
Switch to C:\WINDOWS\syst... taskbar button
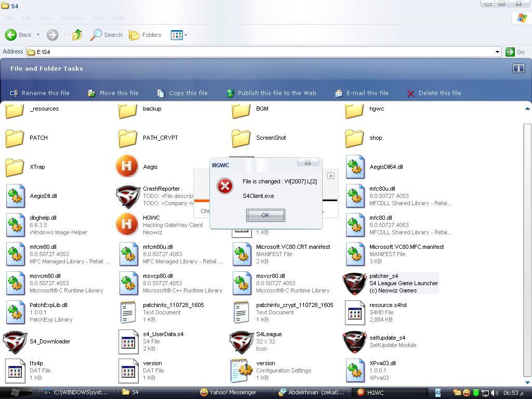click(76, 393)
